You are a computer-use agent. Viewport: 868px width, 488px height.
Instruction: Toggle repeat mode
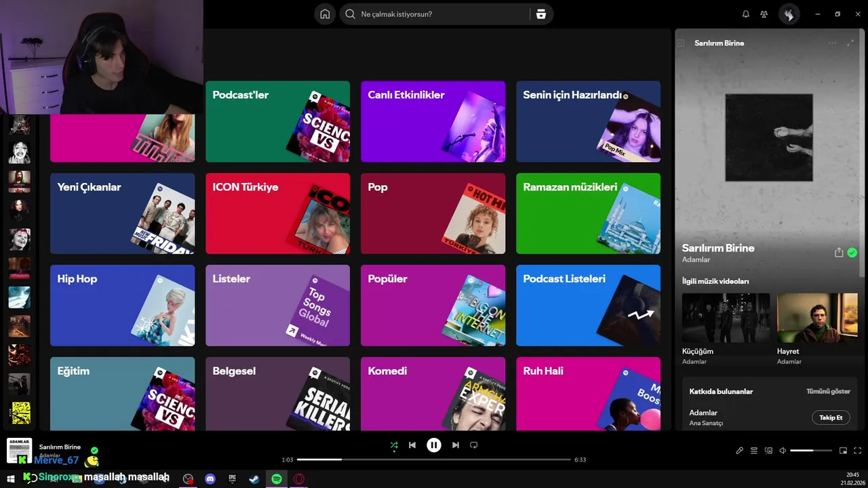(x=474, y=445)
